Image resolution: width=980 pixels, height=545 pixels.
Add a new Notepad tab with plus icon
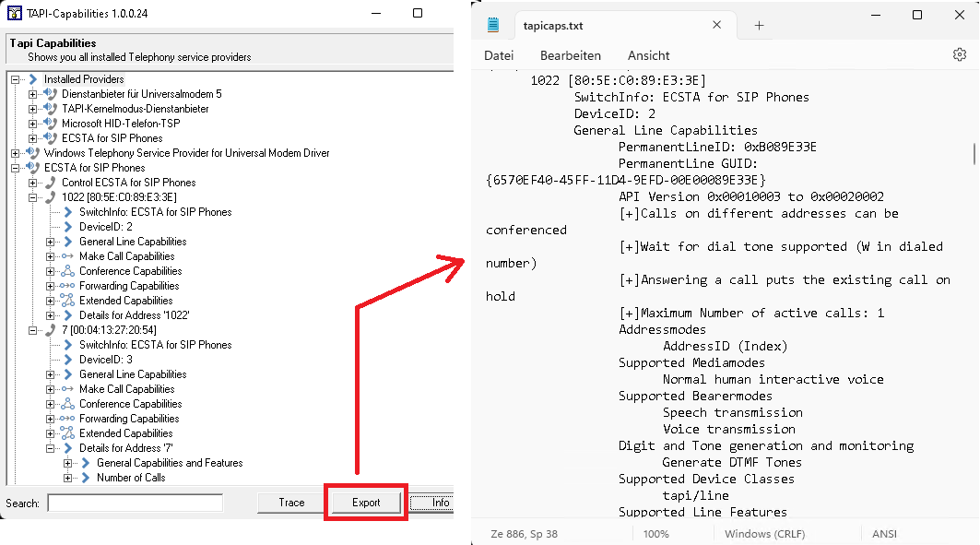point(760,26)
